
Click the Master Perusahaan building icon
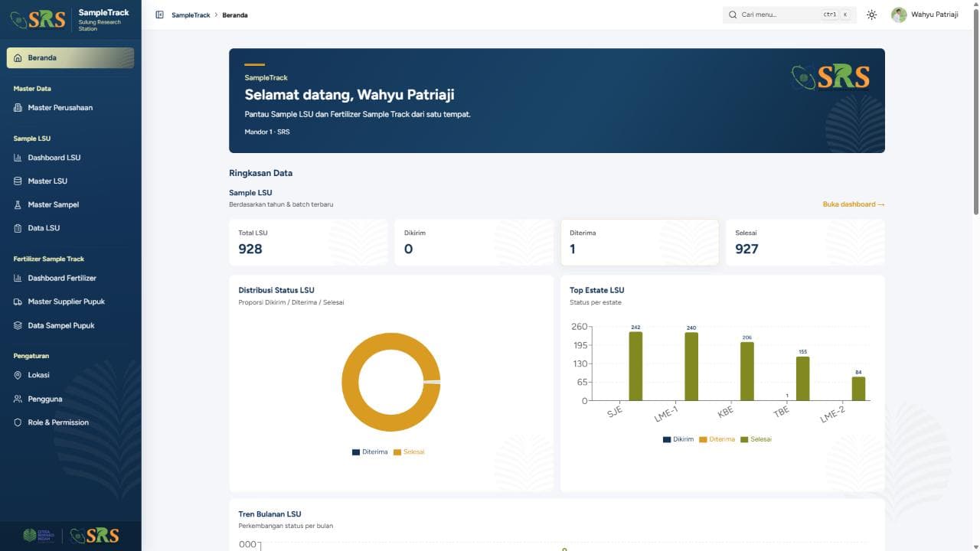(x=18, y=108)
